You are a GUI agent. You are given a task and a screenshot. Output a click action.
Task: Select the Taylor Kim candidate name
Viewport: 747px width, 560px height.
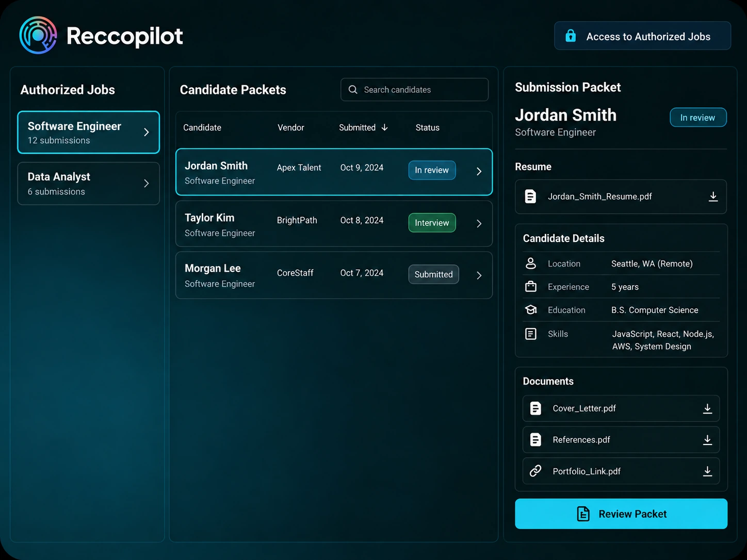[209, 218]
